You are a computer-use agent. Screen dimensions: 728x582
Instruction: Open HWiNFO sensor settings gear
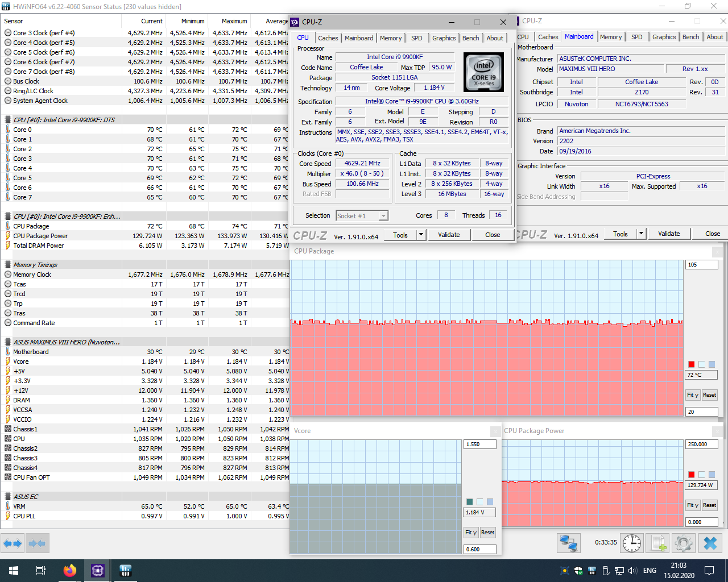684,543
